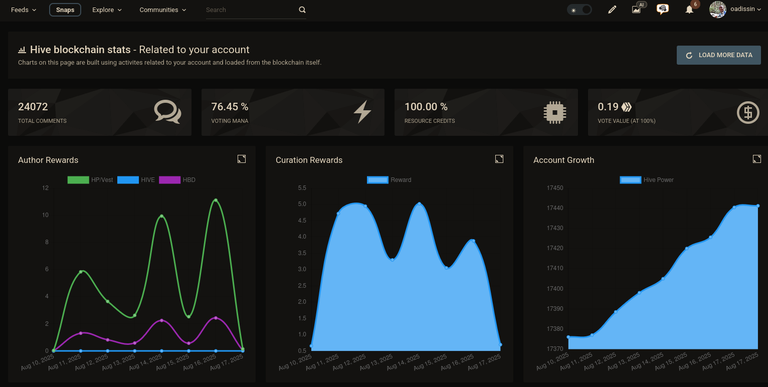Screen dimensions: 768x387
Task: Toggle Reward series in Curation legend
Action: tap(389, 180)
